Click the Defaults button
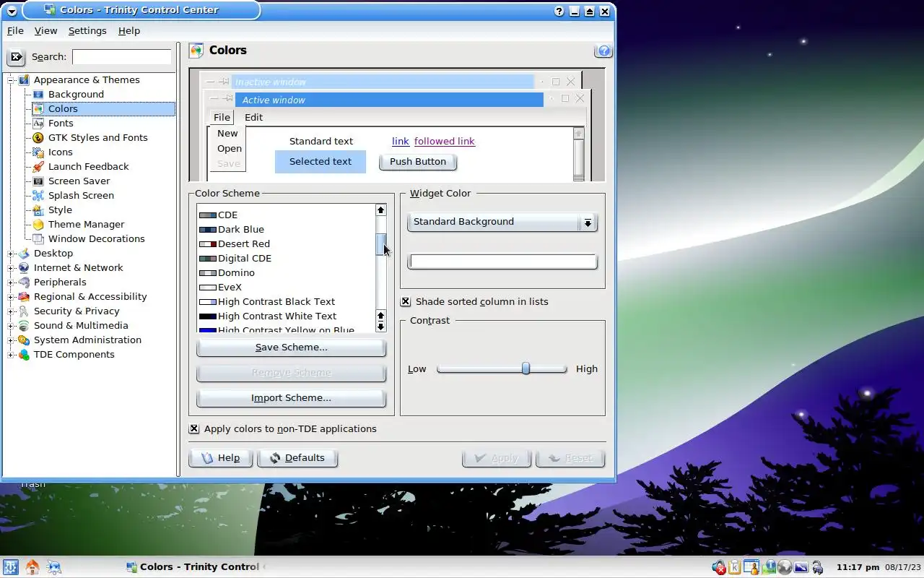The width and height of the screenshot is (924, 578). [x=297, y=458]
